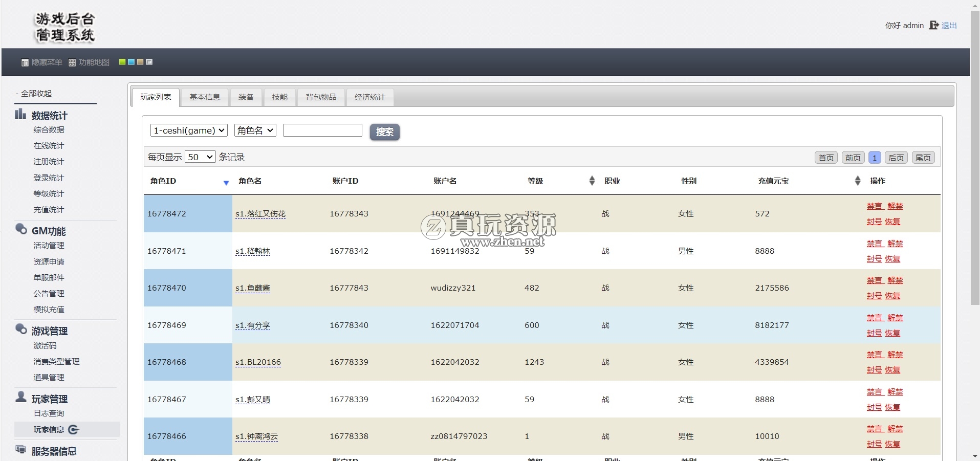Click the logout icon next to 退出
980x461 pixels.
point(934,25)
